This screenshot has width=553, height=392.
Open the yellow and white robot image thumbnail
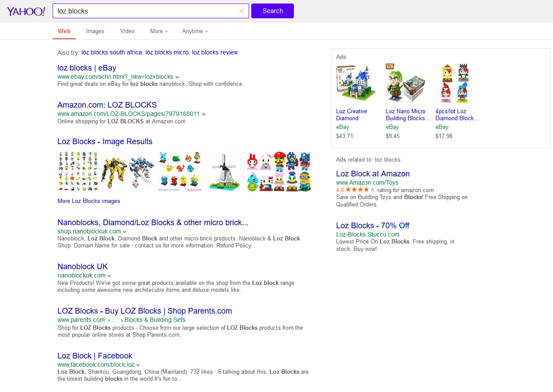tap(128, 171)
